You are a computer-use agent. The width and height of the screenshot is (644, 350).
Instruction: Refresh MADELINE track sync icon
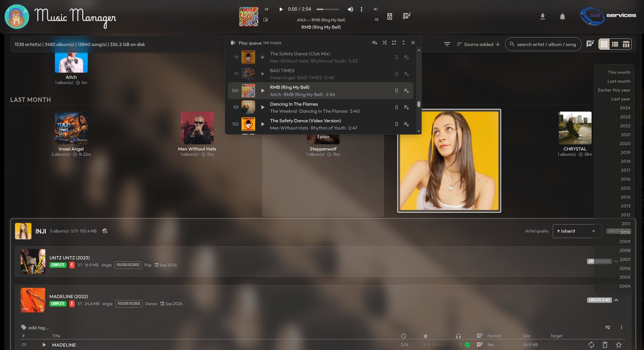pyautogui.click(x=591, y=345)
